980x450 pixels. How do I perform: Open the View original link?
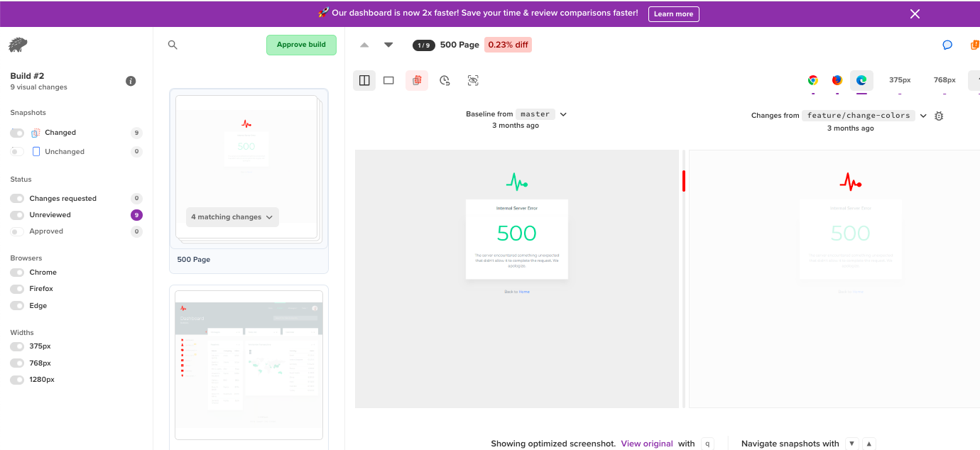(x=646, y=444)
